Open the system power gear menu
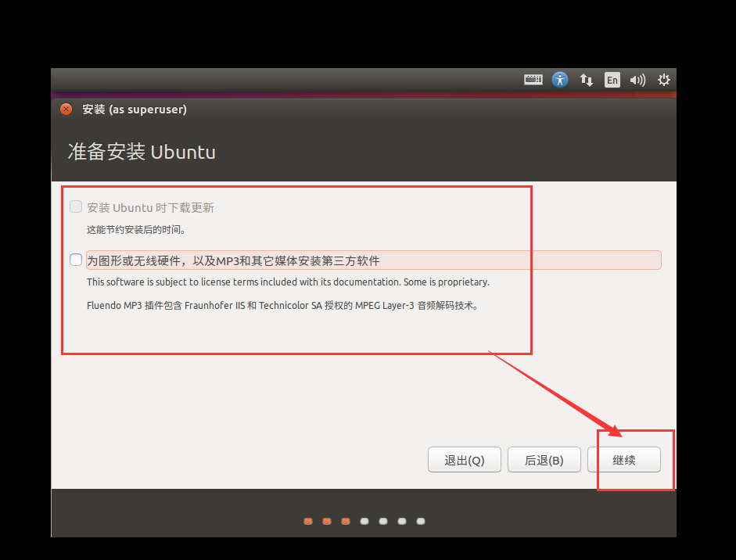 (663, 80)
